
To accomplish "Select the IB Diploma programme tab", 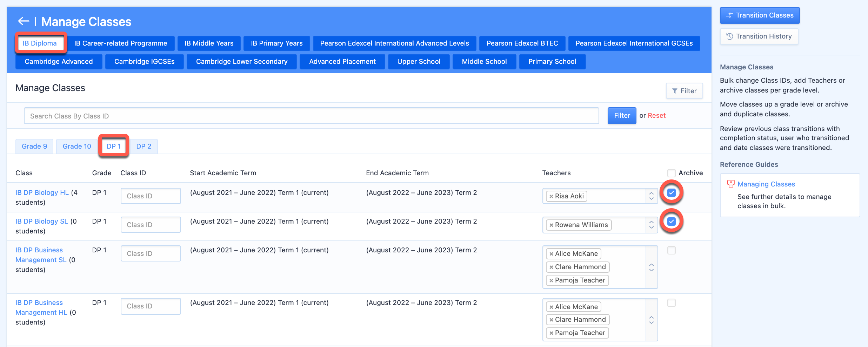I will 40,43.
